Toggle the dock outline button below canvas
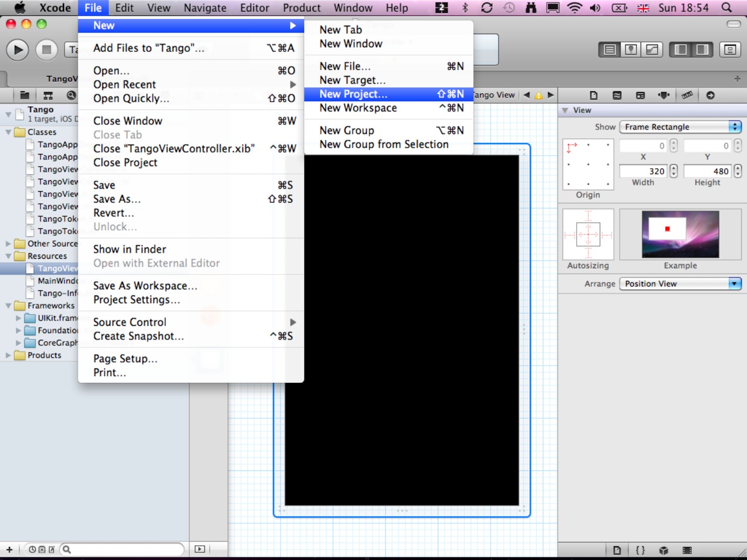The width and height of the screenshot is (747, 560). 200,549
